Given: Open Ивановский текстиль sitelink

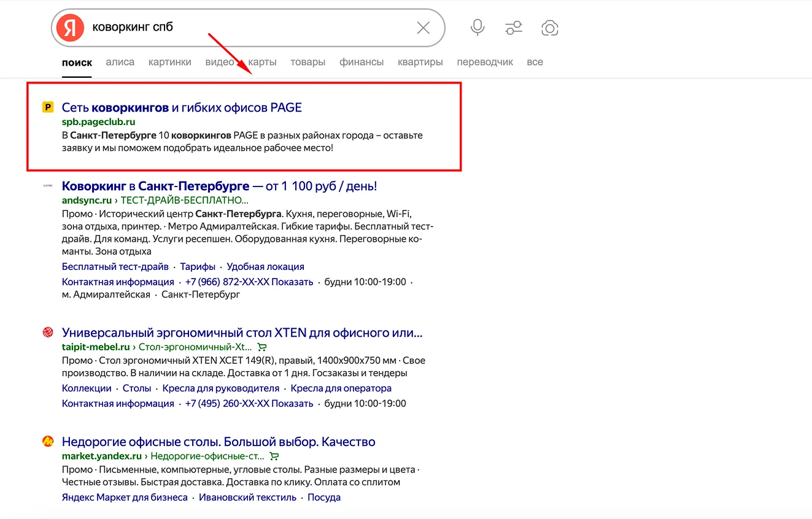Looking at the screenshot, I should point(247,498).
